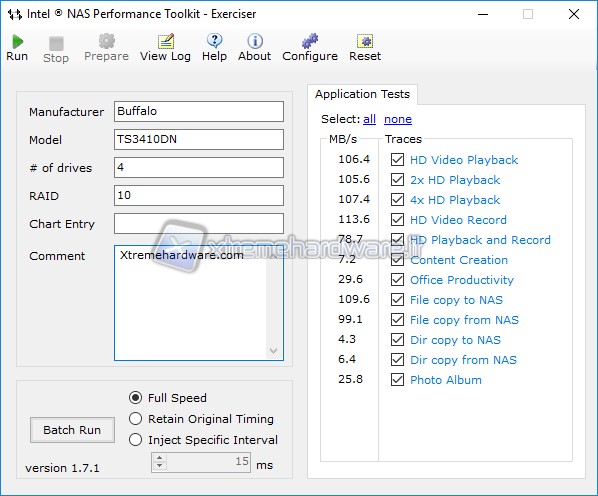Viewport: 598px width, 496px height.
Task: Click the Prepare gear icon
Action: pos(106,41)
